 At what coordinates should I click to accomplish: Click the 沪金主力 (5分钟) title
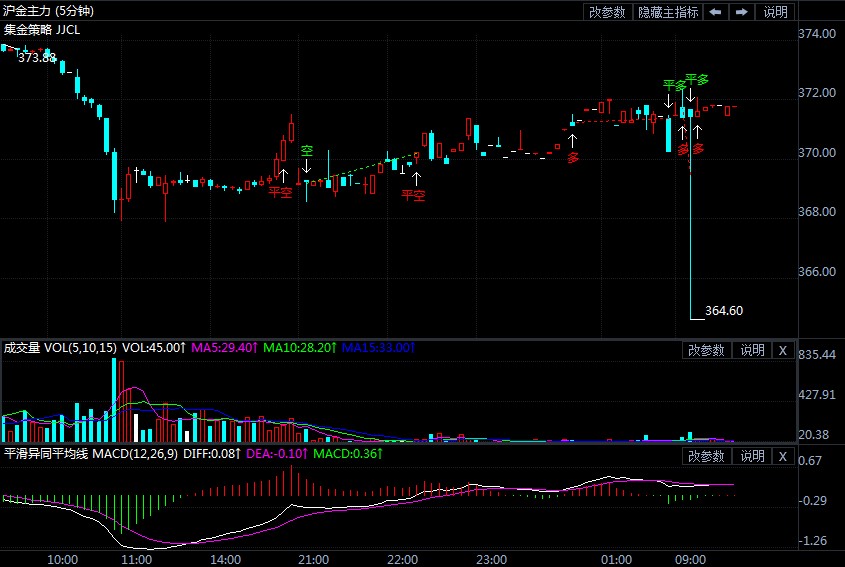coord(49,11)
